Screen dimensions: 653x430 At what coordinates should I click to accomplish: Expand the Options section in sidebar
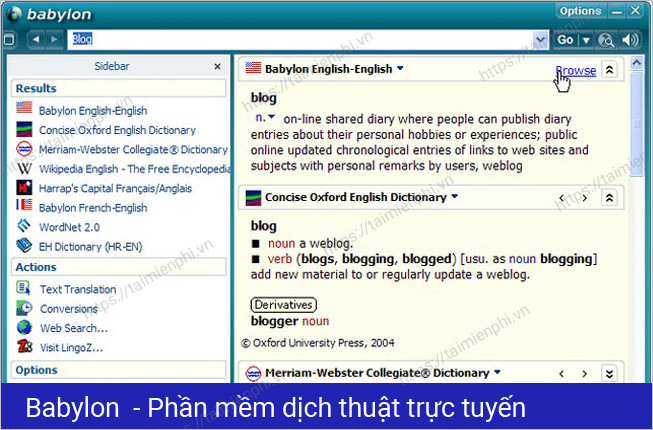point(36,370)
